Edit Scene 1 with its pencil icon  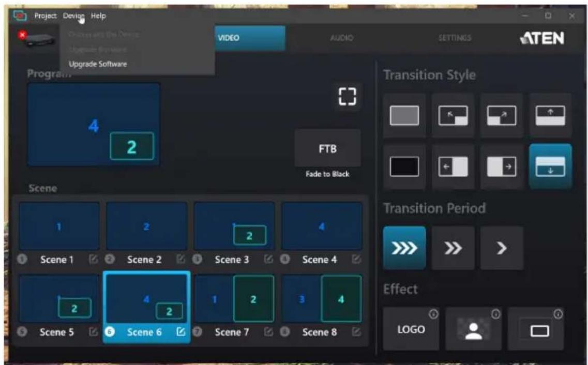(x=93, y=259)
